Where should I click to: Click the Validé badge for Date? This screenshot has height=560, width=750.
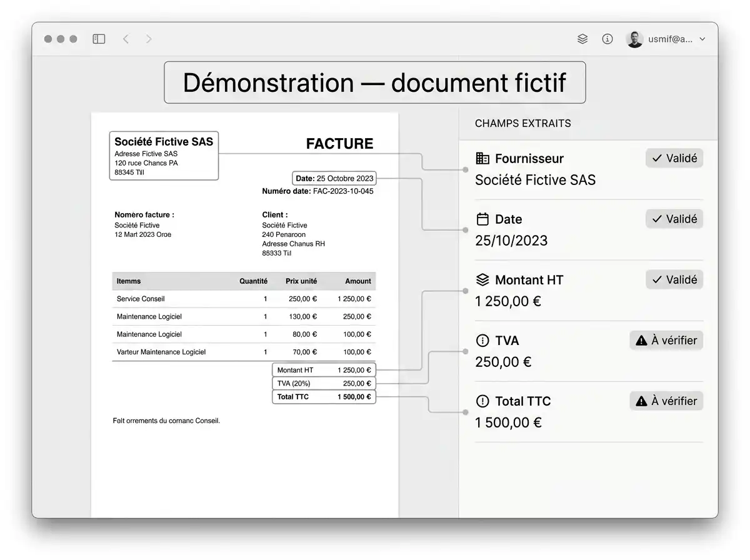pos(674,219)
